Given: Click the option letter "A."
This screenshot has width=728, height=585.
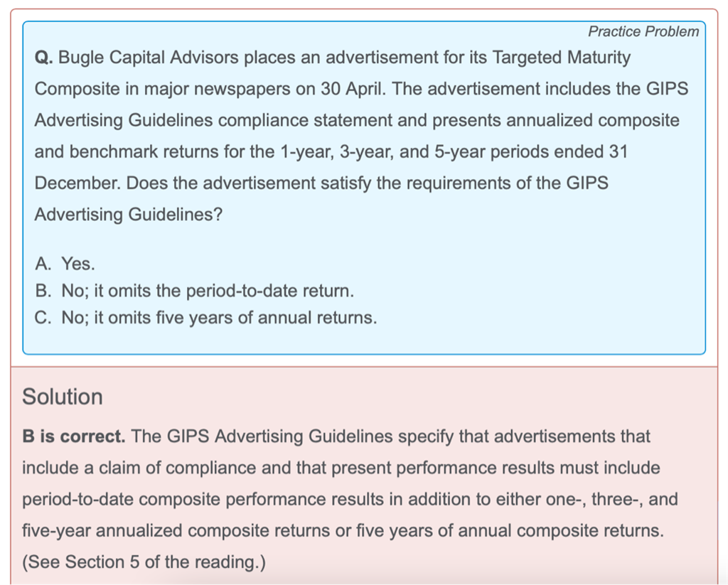Looking at the screenshot, I should 44,264.
